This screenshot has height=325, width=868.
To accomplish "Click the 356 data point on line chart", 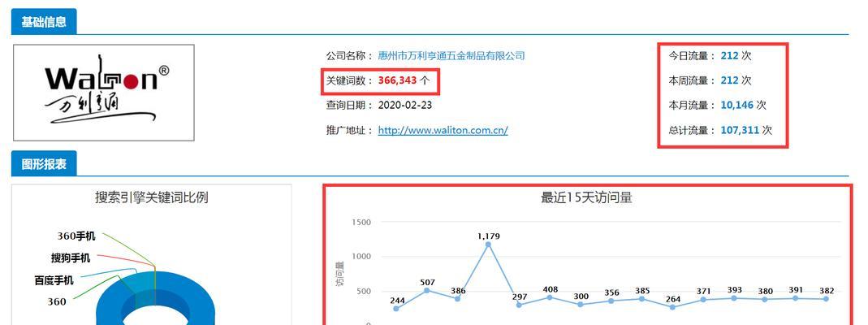I will click(x=611, y=301).
